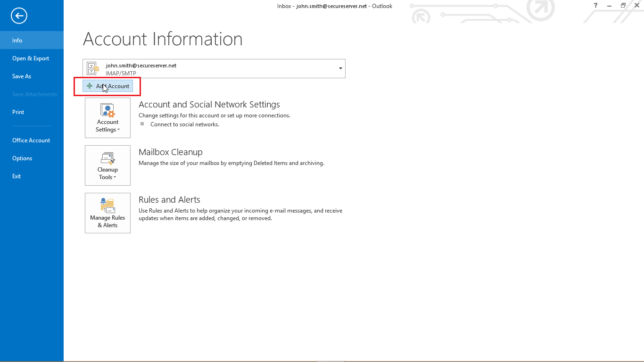Open Manage Rules & Alerts
644x362 pixels.
107,213
